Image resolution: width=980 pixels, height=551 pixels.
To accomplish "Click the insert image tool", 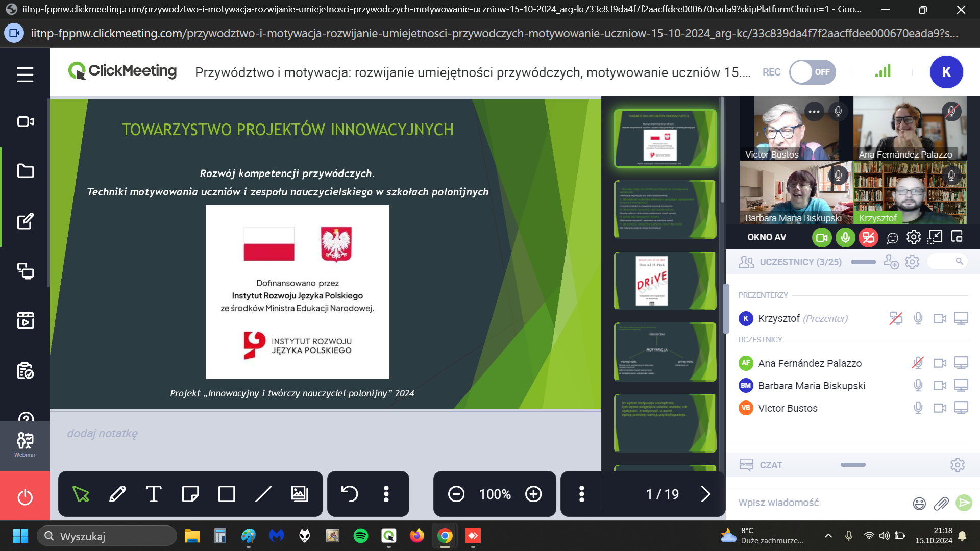I will 300,494.
